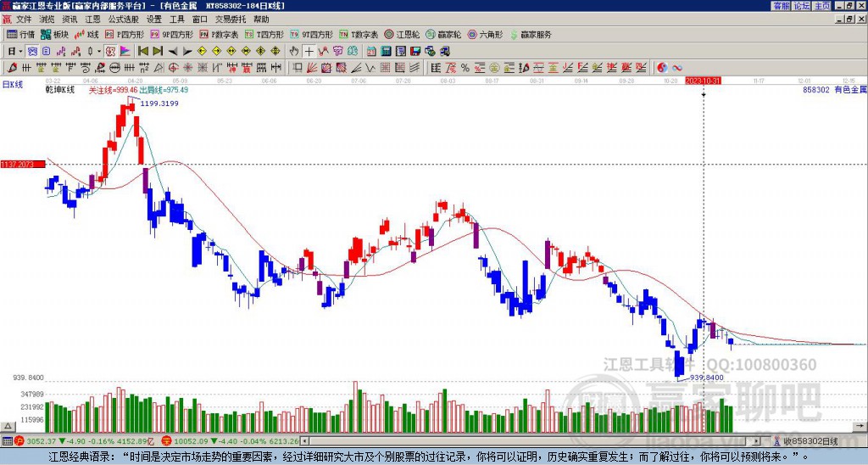Jump to first bar icon
This screenshot has width=868, height=465.
coord(142,52)
